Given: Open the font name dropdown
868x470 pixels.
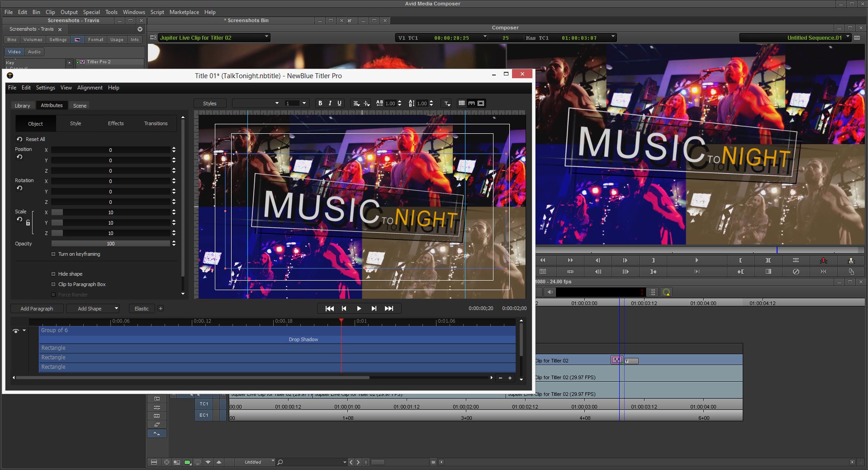Looking at the screenshot, I should (256, 103).
